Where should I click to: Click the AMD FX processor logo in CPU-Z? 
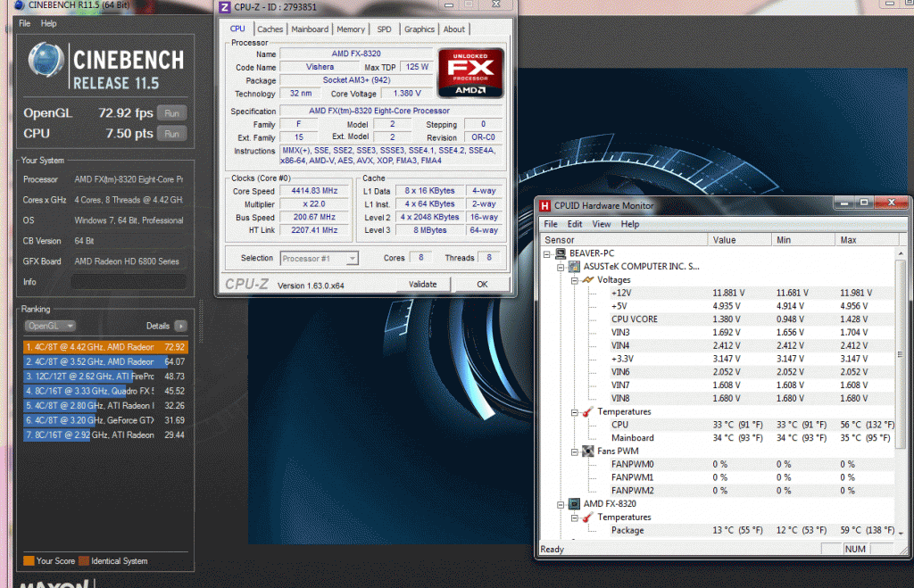[x=470, y=73]
